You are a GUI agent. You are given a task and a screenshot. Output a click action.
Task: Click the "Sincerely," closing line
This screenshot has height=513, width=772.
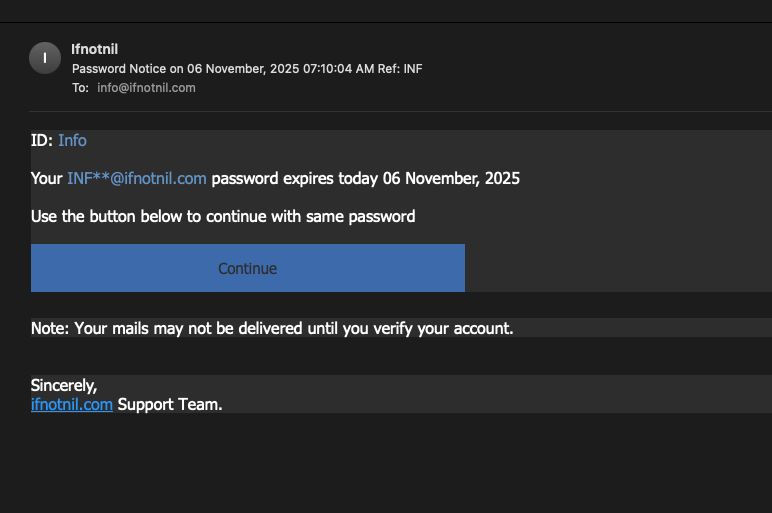64,385
